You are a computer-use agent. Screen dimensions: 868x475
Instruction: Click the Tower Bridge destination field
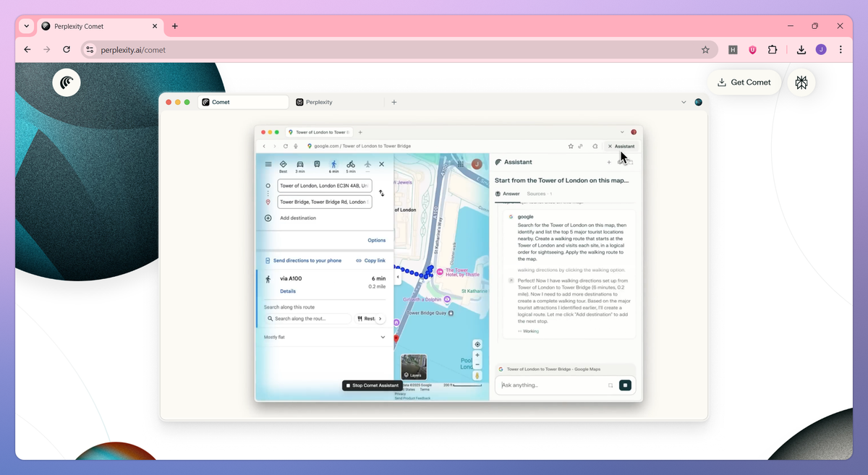325,202
